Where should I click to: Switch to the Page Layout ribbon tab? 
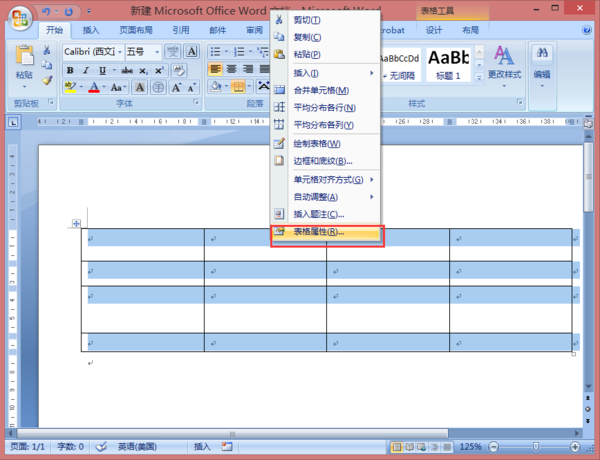pos(135,30)
